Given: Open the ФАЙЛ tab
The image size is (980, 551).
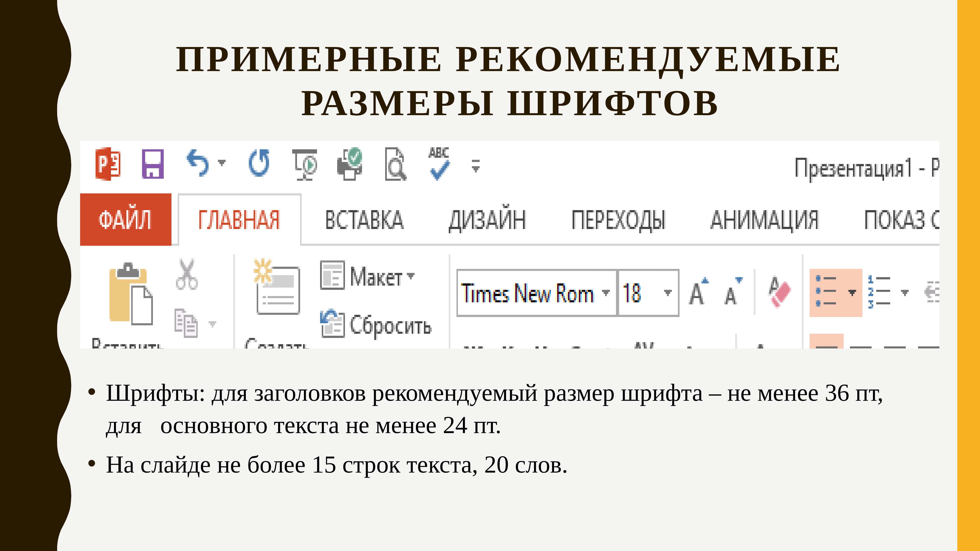Looking at the screenshot, I should [126, 219].
